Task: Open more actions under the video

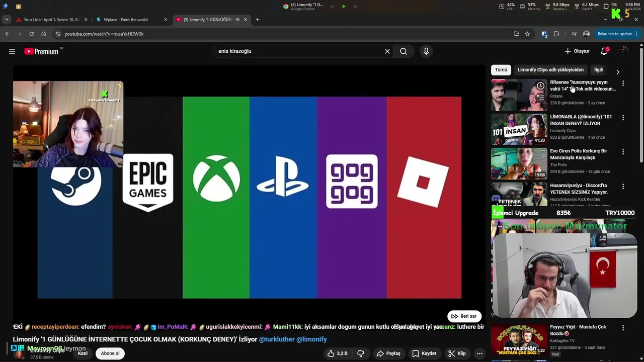Action: [x=479, y=353]
